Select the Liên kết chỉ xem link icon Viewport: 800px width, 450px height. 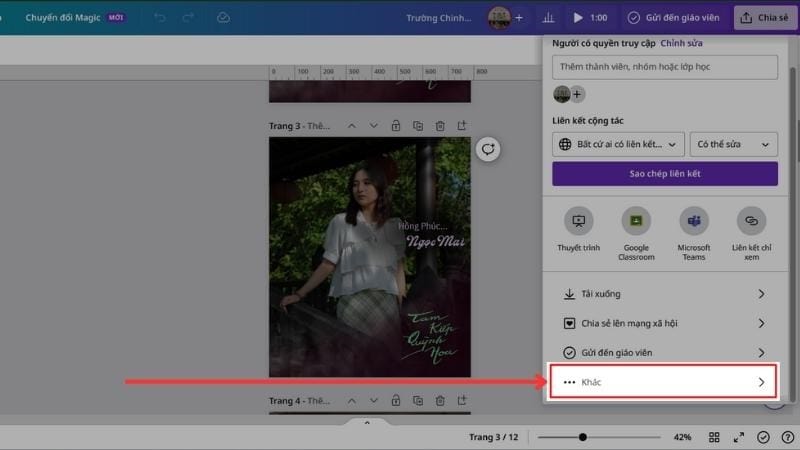click(x=751, y=221)
